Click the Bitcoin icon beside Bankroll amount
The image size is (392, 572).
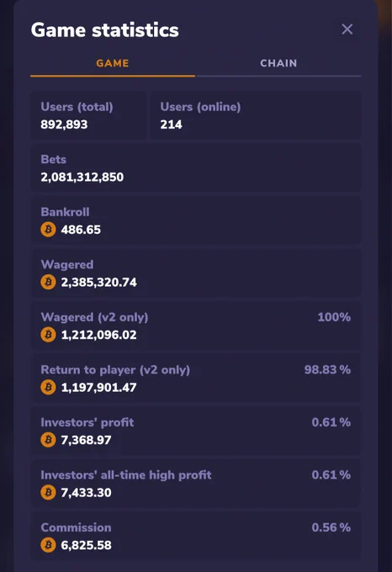tap(48, 230)
